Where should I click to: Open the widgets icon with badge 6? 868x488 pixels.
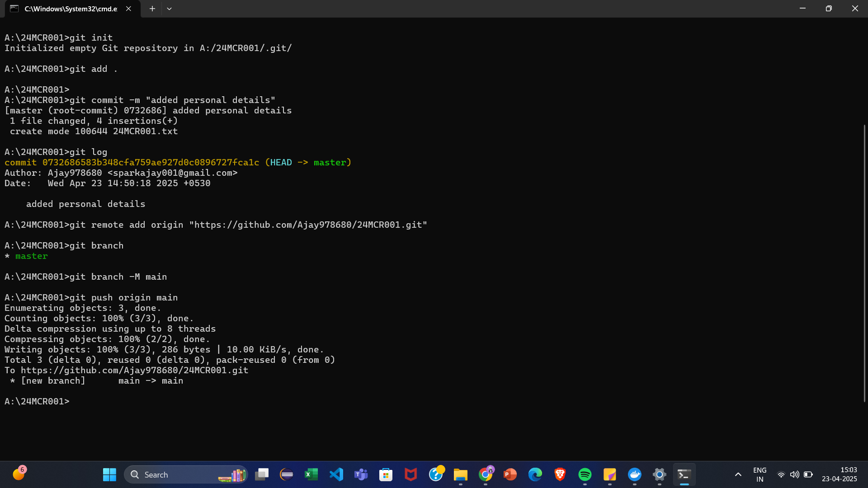19,474
